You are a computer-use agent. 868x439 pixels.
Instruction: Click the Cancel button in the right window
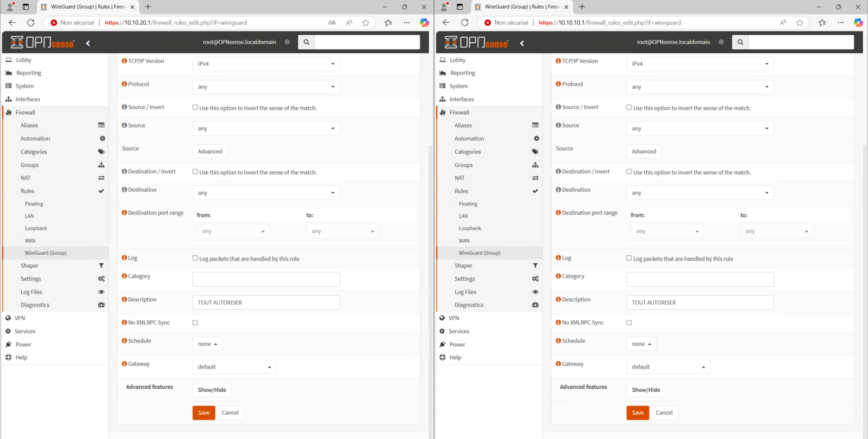664,413
